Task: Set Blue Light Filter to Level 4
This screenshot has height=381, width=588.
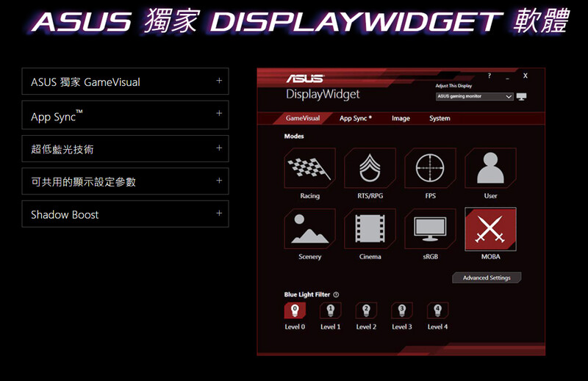Action: pyautogui.click(x=437, y=311)
